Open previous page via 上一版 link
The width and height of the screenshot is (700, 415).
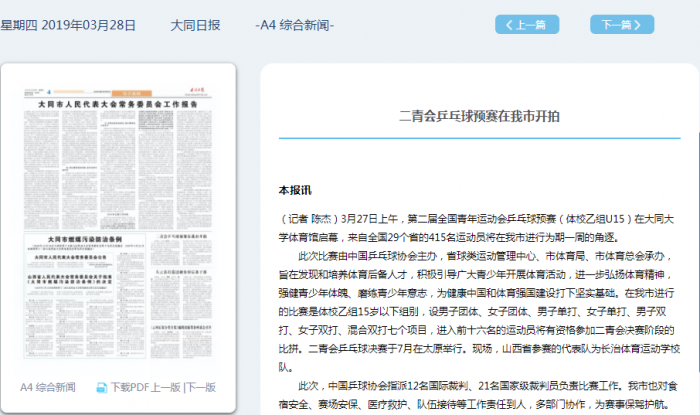(x=166, y=387)
